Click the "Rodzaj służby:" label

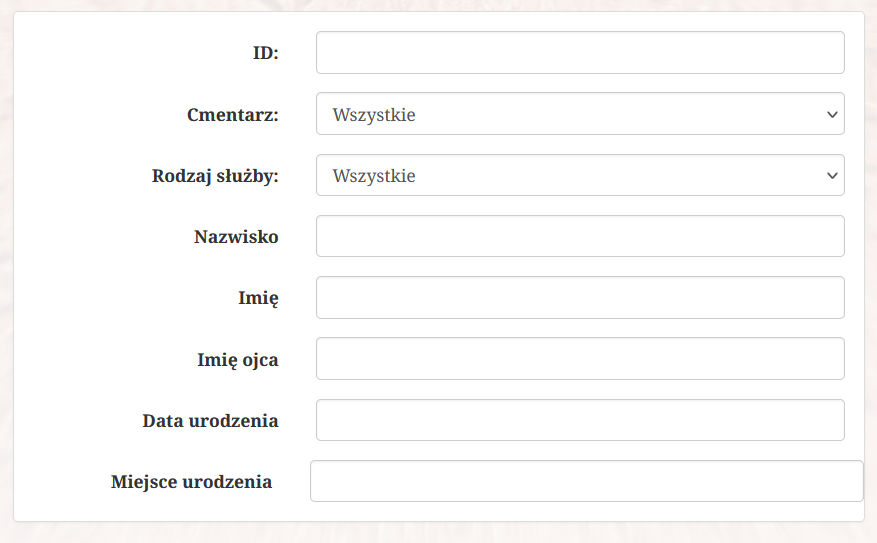click(x=215, y=176)
